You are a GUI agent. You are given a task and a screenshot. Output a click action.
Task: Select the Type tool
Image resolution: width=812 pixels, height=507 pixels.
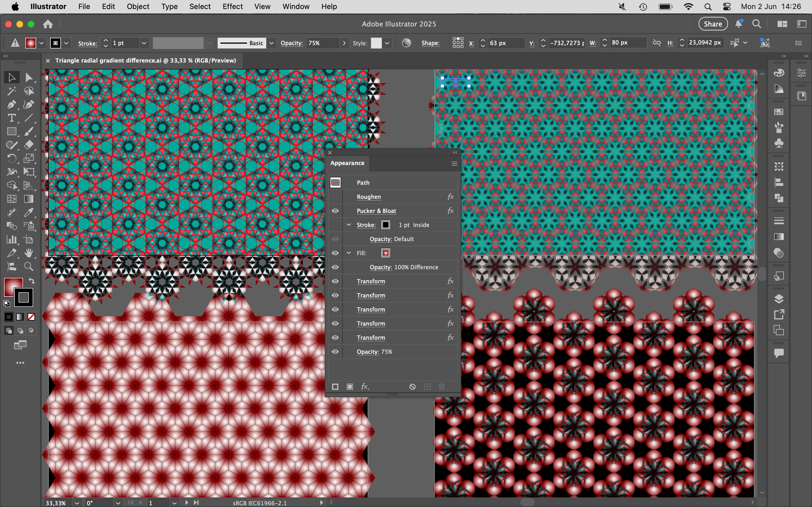[x=11, y=118]
